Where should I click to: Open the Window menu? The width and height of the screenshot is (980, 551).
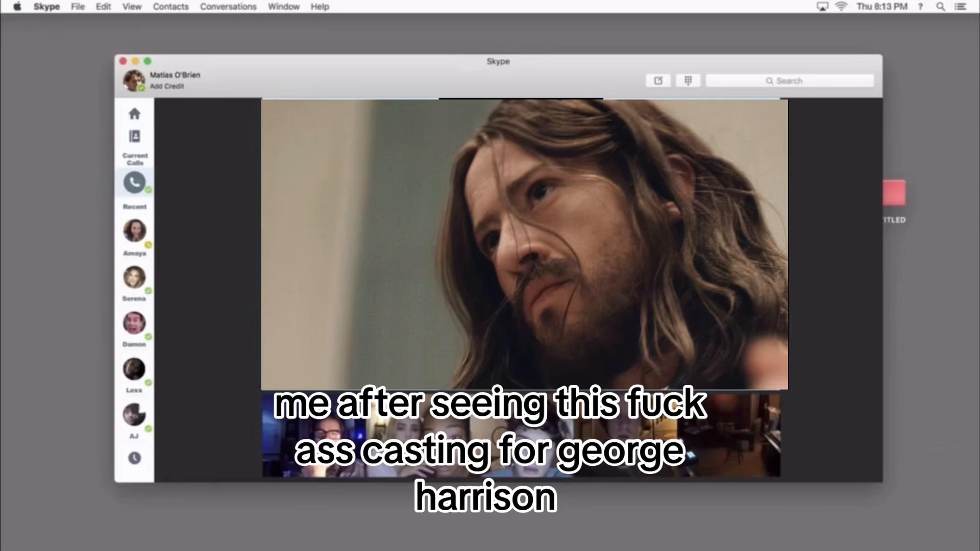click(283, 7)
